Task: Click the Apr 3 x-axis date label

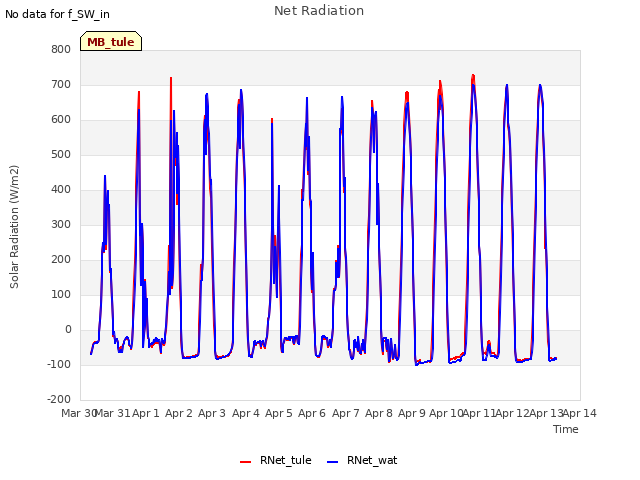Action: pyautogui.click(x=212, y=413)
